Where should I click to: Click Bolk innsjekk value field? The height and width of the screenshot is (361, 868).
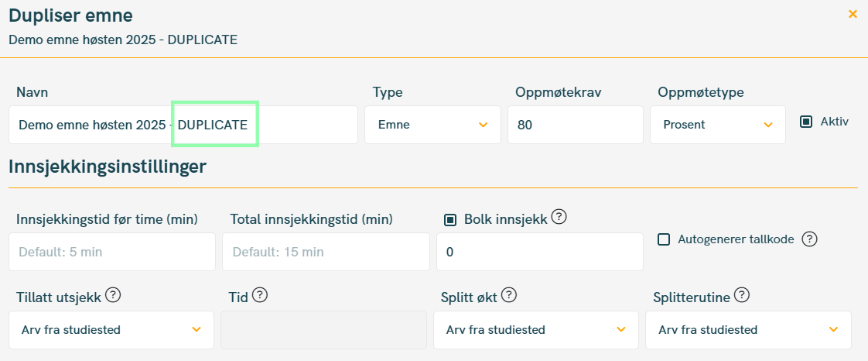pyautogui.click(x=539, y=252)
